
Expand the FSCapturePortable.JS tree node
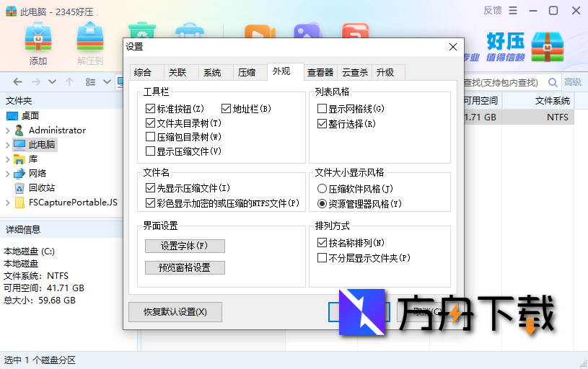[7, 203]
